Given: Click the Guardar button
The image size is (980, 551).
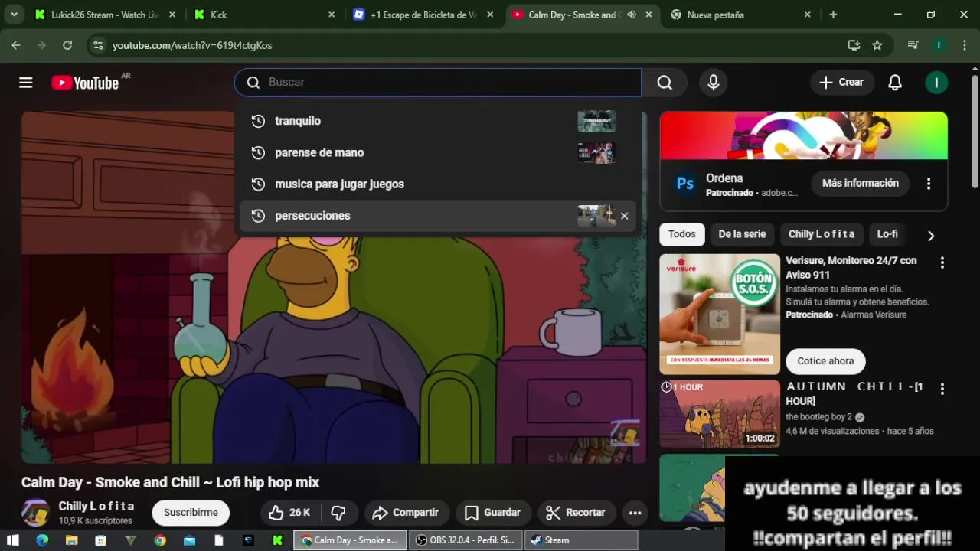Looking at the screenshot, I should click(x=492, y=513).
